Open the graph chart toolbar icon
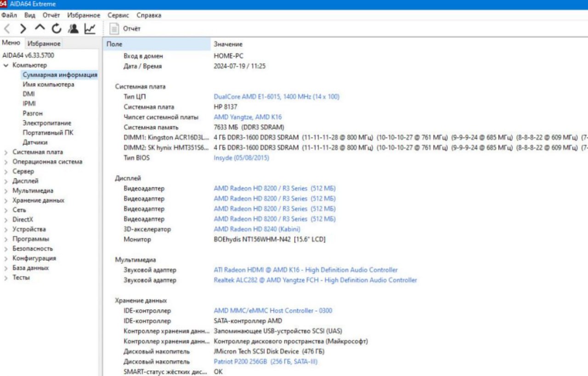The width and height of the screenshot is (588, 376). pyautogui.click(x=90, y=29)
